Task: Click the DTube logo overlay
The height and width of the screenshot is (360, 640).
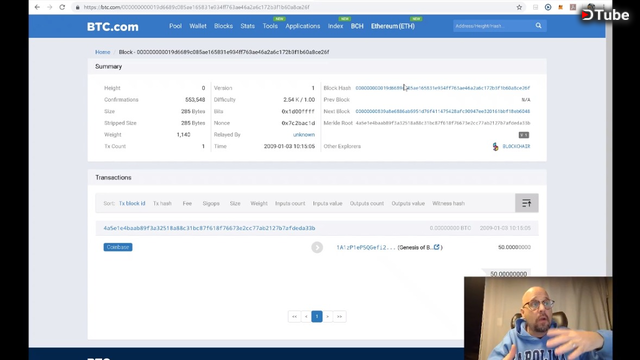Action: point(605,15)
